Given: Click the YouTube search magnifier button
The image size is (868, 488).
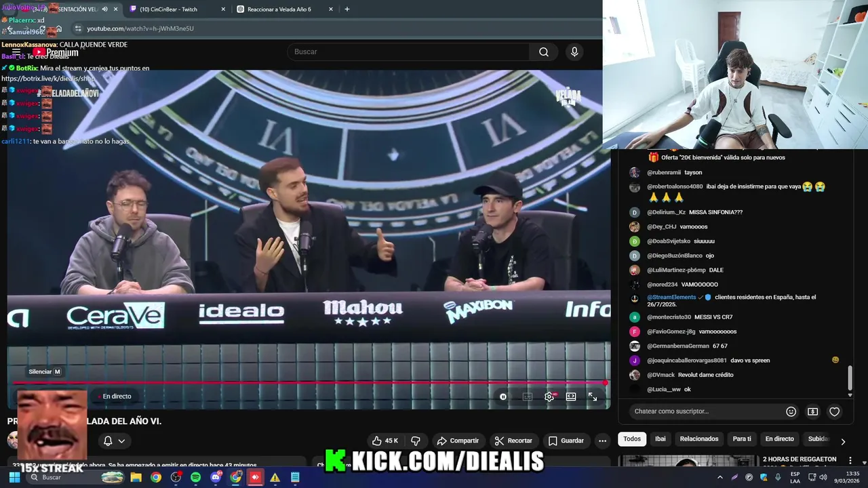Looking at the screenshot, I should pos(544,52).
